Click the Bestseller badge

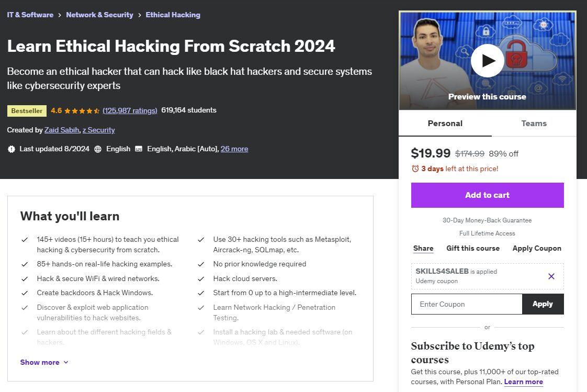(x=26, y=110)
